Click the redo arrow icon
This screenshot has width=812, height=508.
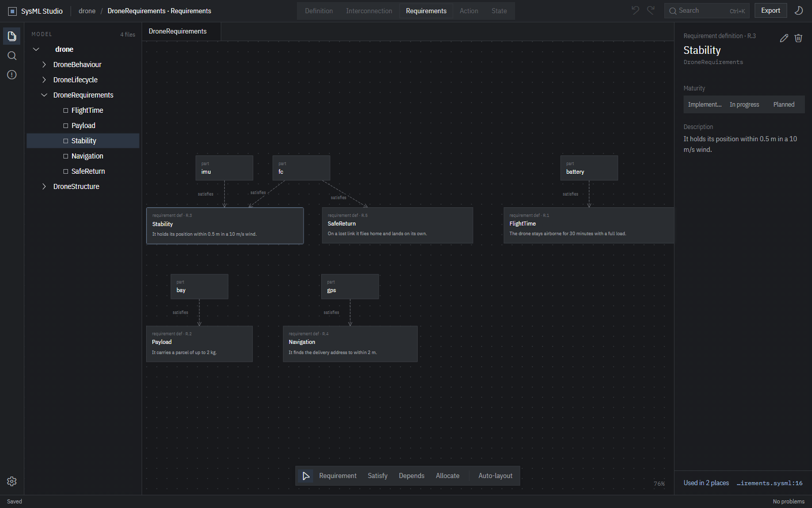click(x=651, y=11)
